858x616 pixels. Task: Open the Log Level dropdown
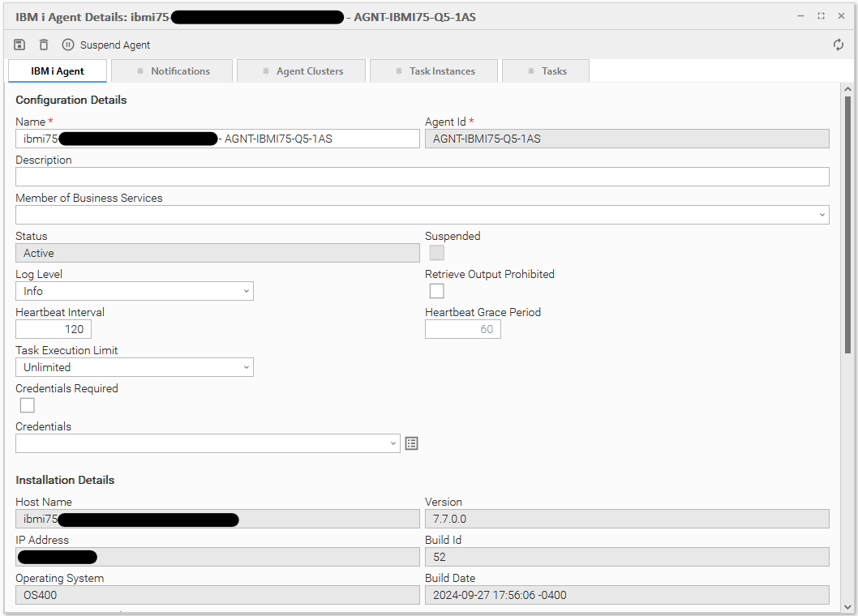(134, 291)
